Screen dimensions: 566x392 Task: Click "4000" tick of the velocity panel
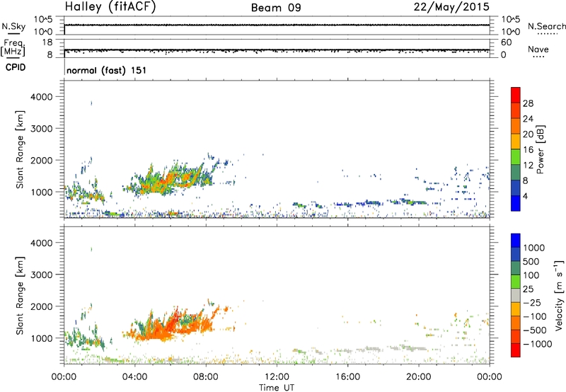point(42,243)
